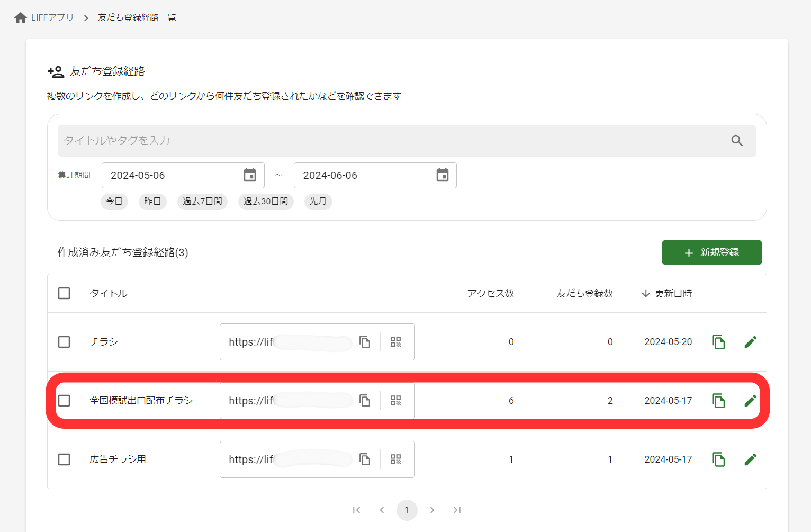The image size is (811, 532).
Task: Select the 昨日 quick date filter
Action: coord(152,201)
